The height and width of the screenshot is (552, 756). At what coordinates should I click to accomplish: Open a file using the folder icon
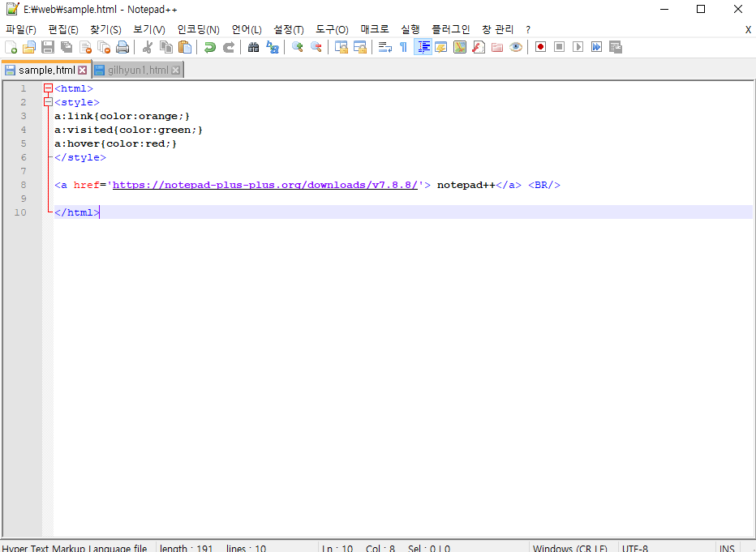(29, 47)
